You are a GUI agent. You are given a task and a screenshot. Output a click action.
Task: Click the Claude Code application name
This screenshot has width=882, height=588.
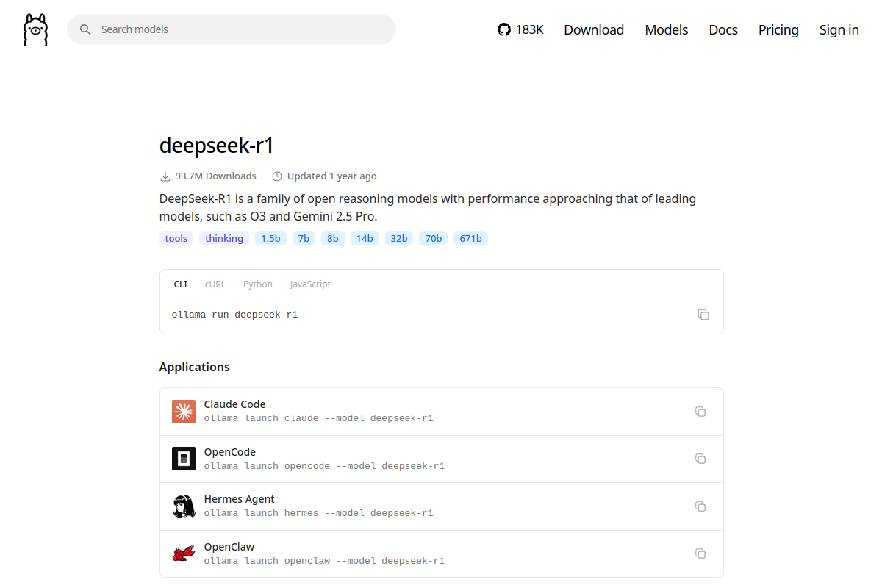234,404
